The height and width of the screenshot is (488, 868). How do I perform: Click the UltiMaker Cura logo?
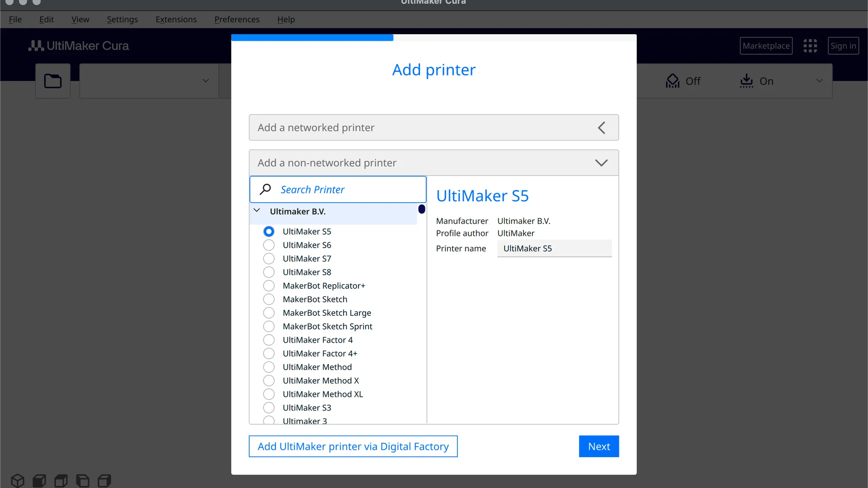pyautogui.click(x=79, y=46)
